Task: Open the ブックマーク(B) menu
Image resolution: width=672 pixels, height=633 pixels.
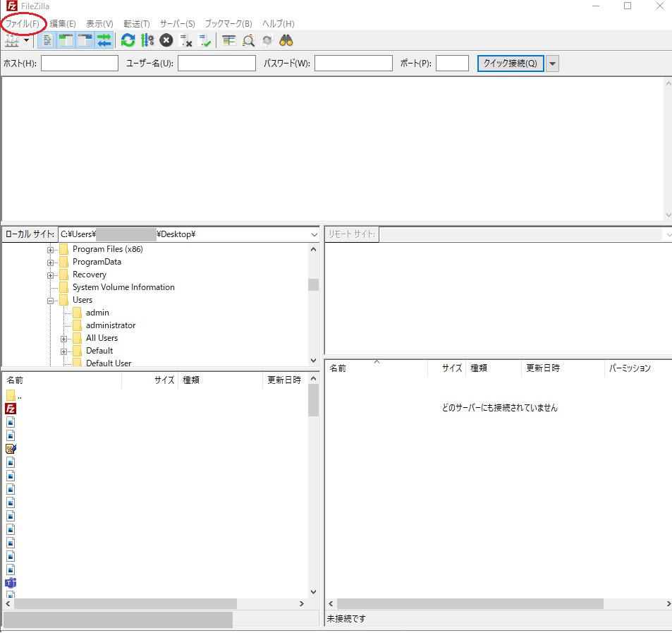Action: (228, 23)
